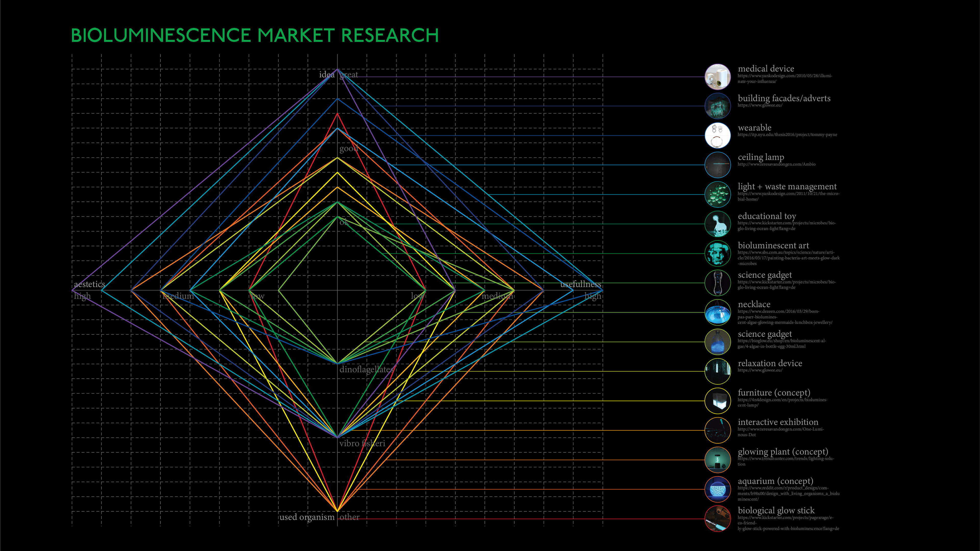Open the sbs.com.au painting-bacteria link
The image size is (980, 551).
[789, 258]
